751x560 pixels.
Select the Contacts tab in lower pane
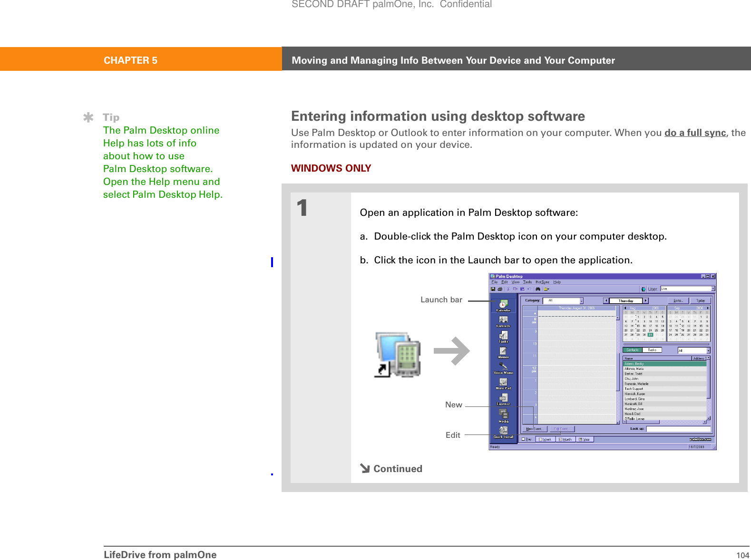633,350
